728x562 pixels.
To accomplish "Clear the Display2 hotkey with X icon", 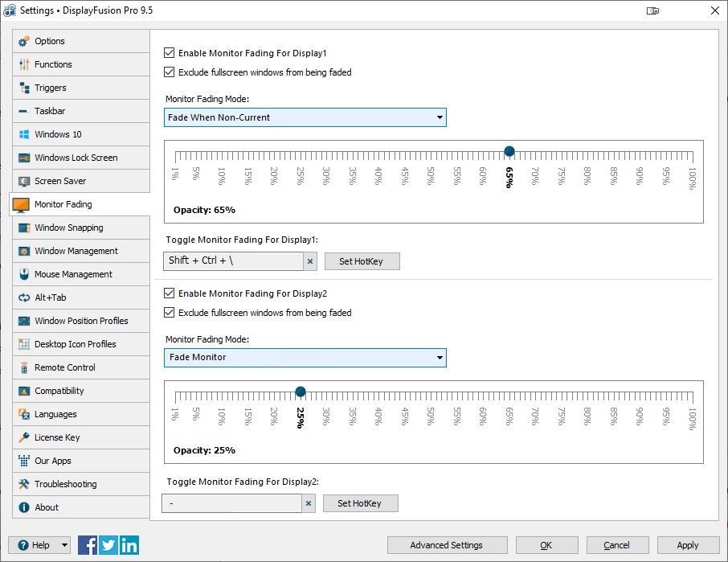I will coord(309,503).
